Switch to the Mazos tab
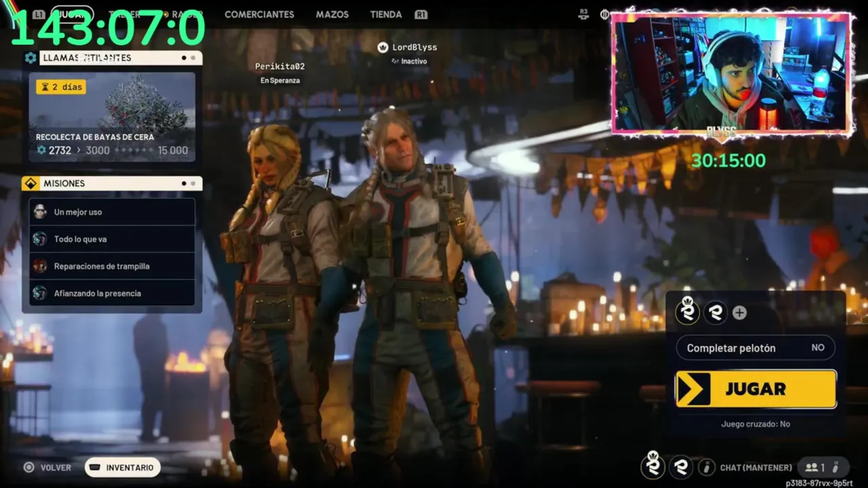 (332, 14)
